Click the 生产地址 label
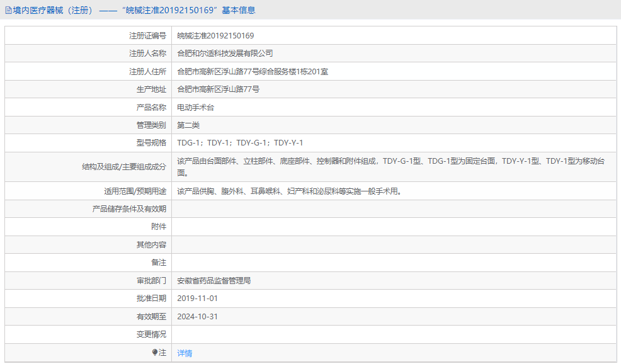Image resolution: width=621 pixels, height=364 pixels. [151, 89]
